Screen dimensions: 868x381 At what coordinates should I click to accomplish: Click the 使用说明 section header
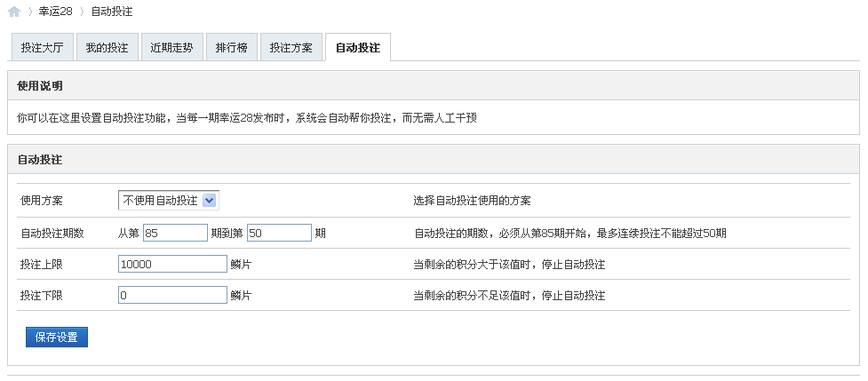pyautogui.click(x=40, y=86)
